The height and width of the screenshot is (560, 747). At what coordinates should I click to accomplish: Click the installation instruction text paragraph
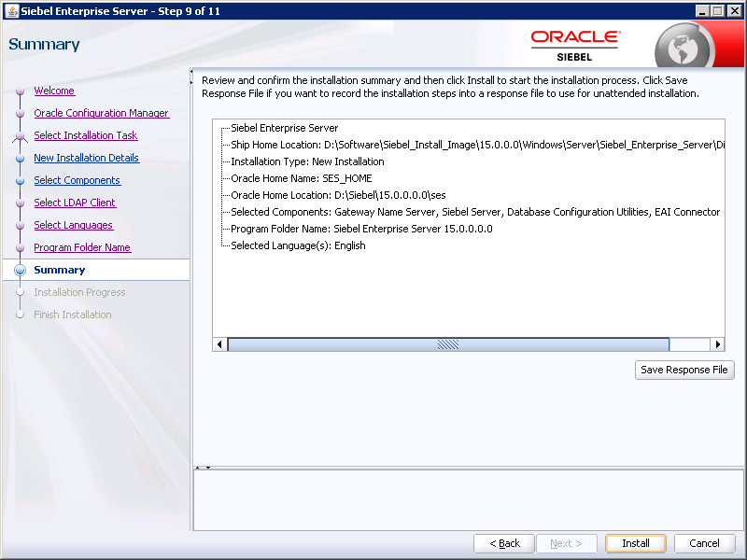coord(450,87)
